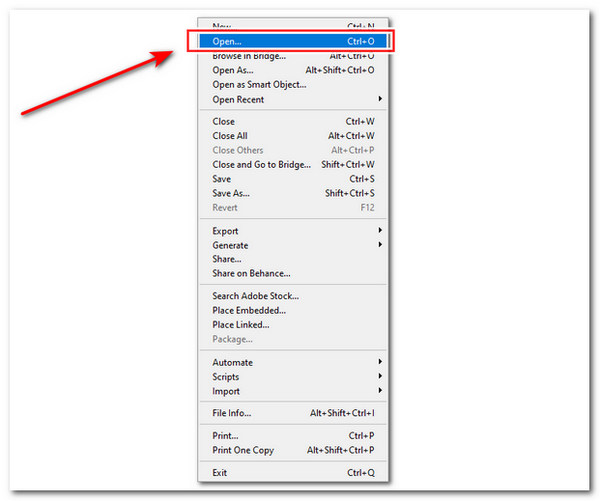Select Place Embedded... entry

[293, 310]
